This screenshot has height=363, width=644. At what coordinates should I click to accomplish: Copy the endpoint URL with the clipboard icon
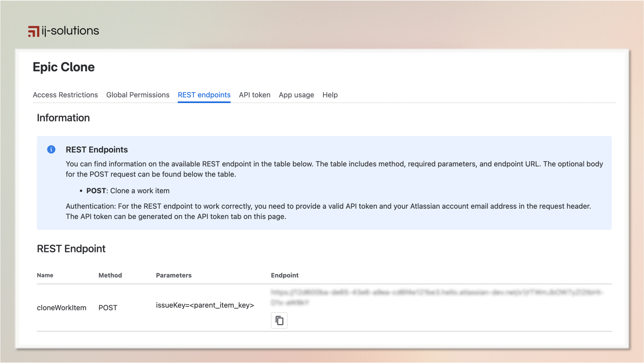coord(279,320)
